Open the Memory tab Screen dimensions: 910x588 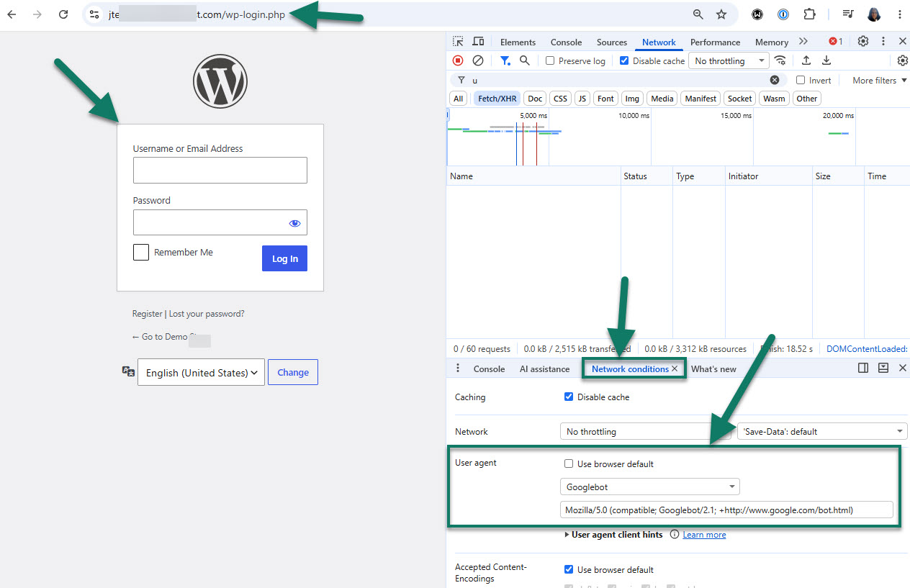[772, 42]
